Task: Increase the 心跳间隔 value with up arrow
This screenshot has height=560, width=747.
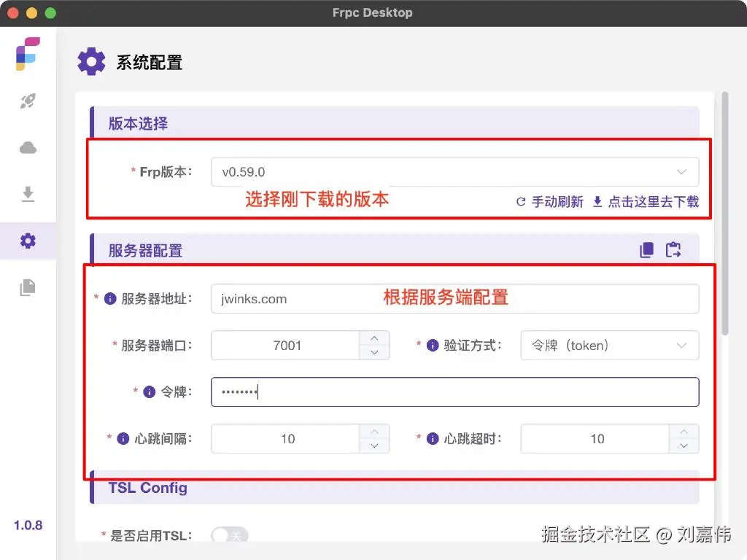Action: click(374, 432)
